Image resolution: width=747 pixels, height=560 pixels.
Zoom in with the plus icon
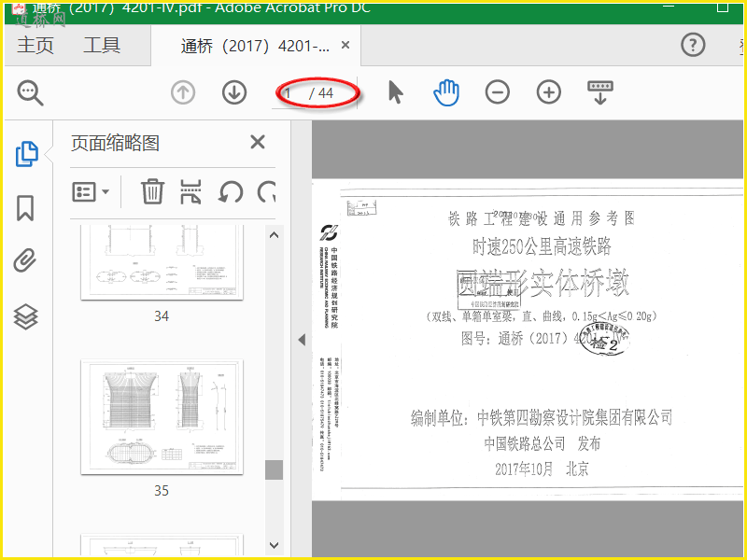(549, 92)
